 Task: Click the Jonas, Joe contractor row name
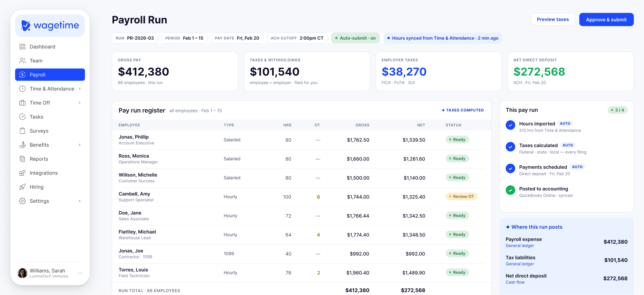click(x=131, y=251)
